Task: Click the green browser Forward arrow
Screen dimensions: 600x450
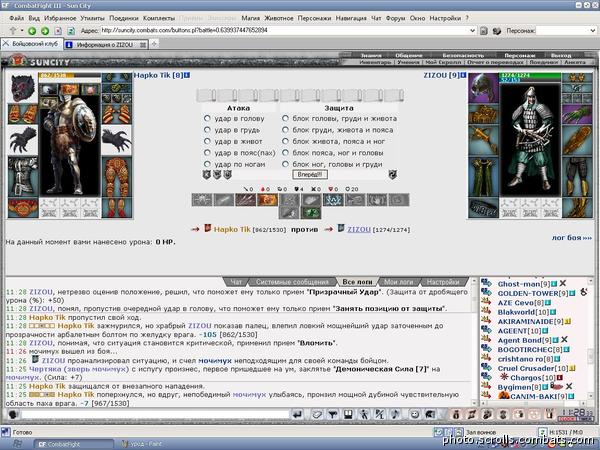Action: pos(45,31)
